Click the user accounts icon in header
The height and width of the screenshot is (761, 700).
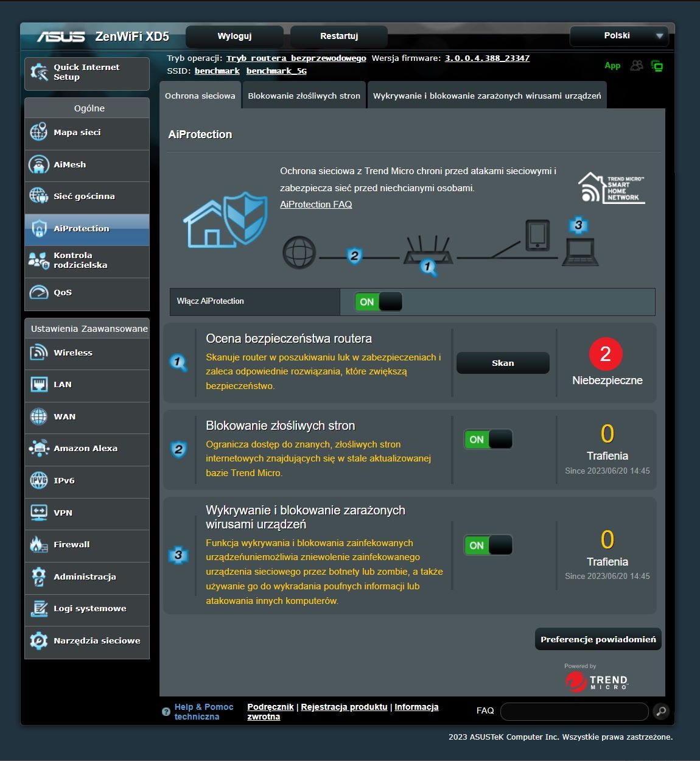637,65
